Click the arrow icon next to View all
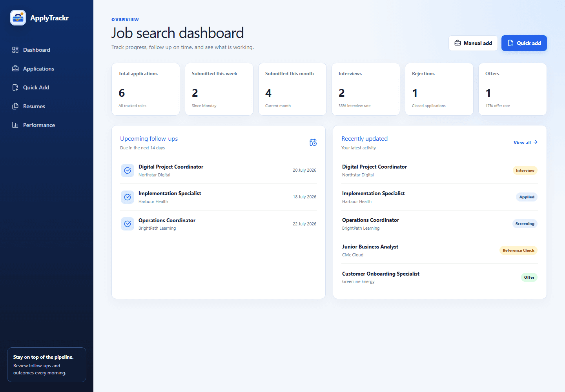This screenshot has width=565, height=392. (x=536, y=142)
